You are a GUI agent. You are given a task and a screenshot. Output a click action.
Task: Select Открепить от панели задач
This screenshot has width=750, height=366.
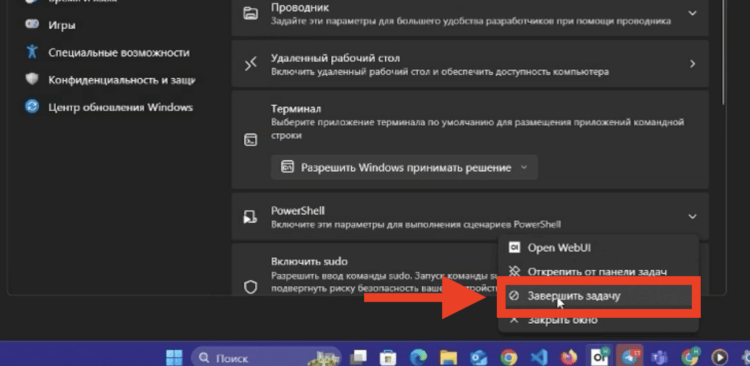coord(598,271)
